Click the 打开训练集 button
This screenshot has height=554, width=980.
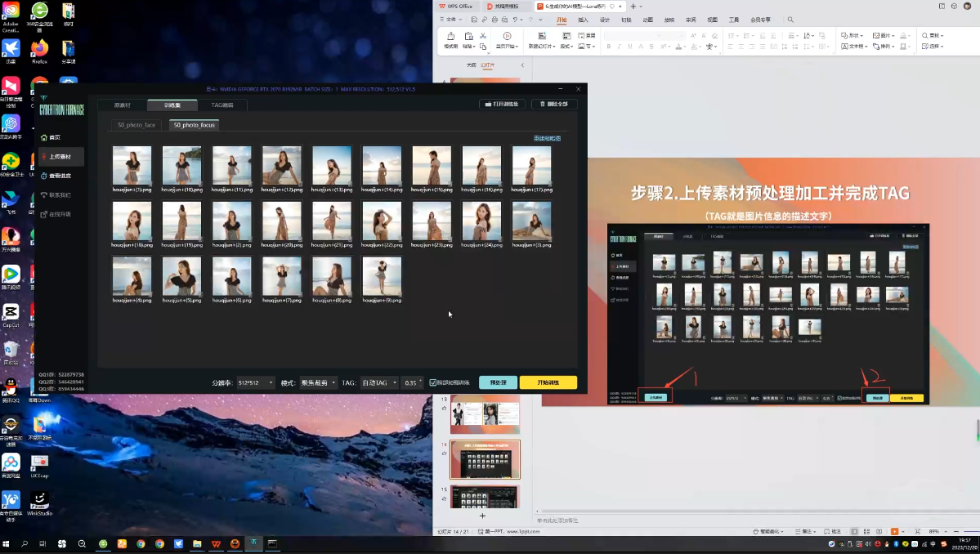502,105
